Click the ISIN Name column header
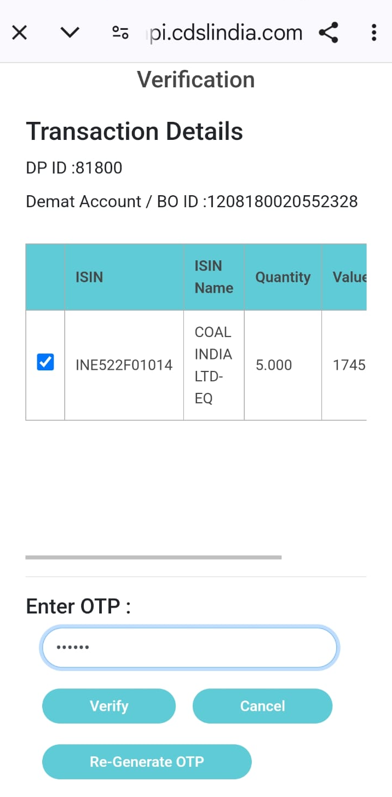Viewport: 392px width, 797px height. (214, 277)
